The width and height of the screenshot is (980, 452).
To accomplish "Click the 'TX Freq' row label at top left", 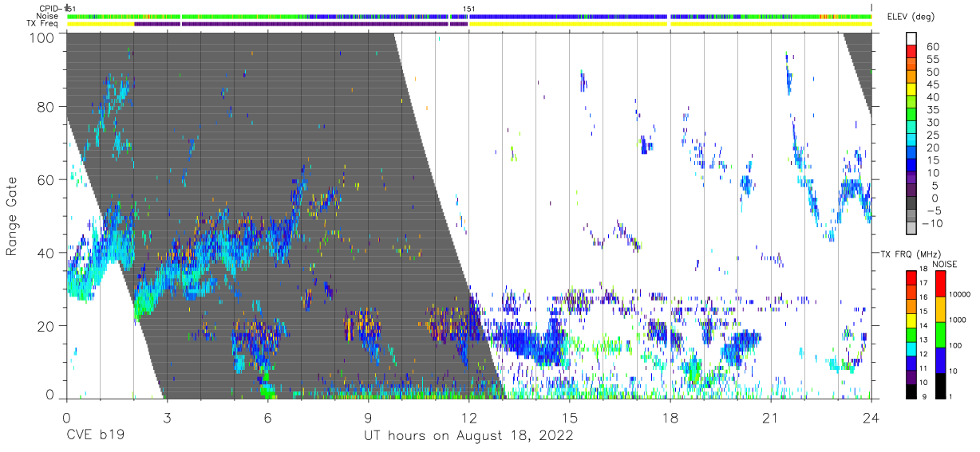I will (x=44, y=24).
